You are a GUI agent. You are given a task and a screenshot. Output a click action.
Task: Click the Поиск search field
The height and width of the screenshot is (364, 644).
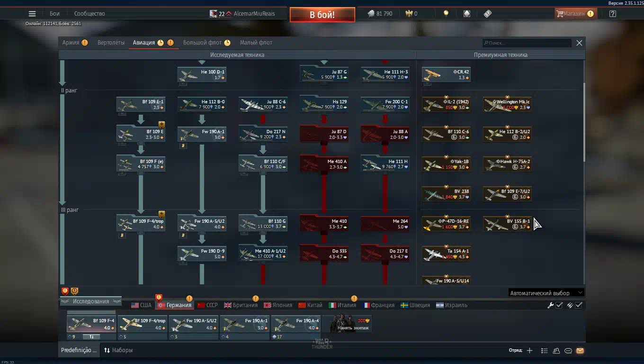[527, 43]
